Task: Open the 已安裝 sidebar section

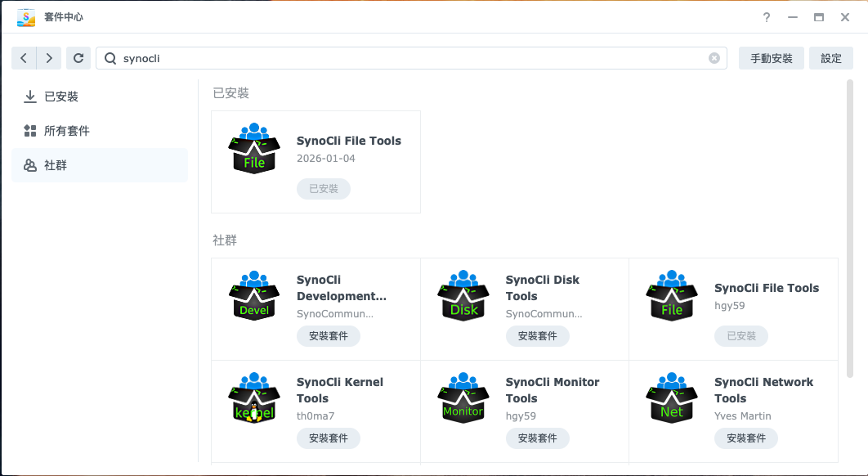Action: point(61,97)
